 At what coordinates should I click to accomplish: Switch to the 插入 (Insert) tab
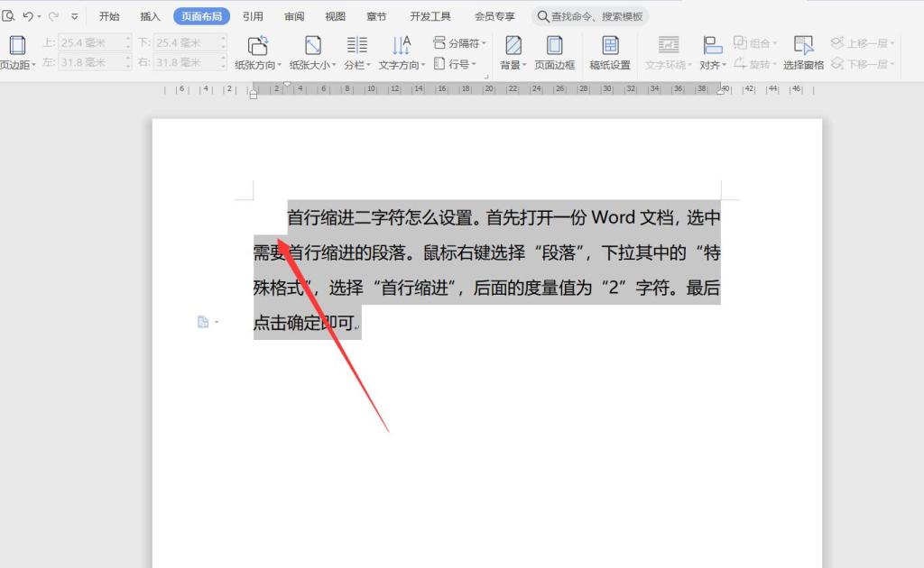[x=151, y=16]
